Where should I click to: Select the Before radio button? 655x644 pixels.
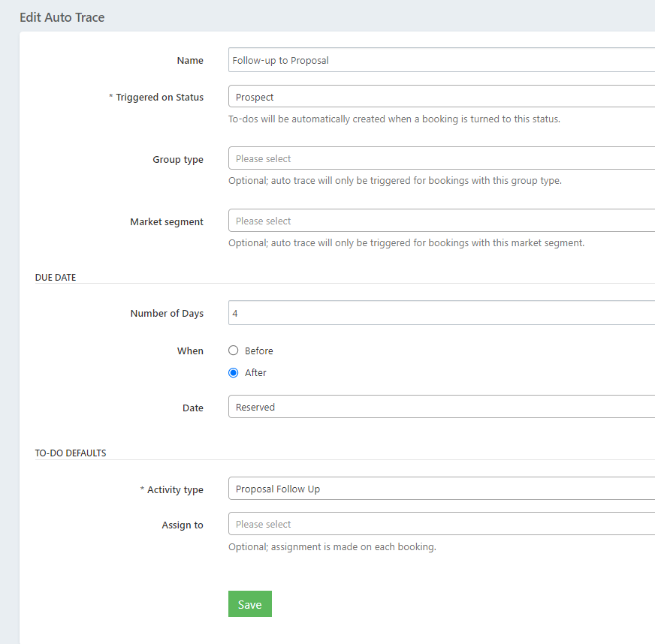tap(234, 351)
